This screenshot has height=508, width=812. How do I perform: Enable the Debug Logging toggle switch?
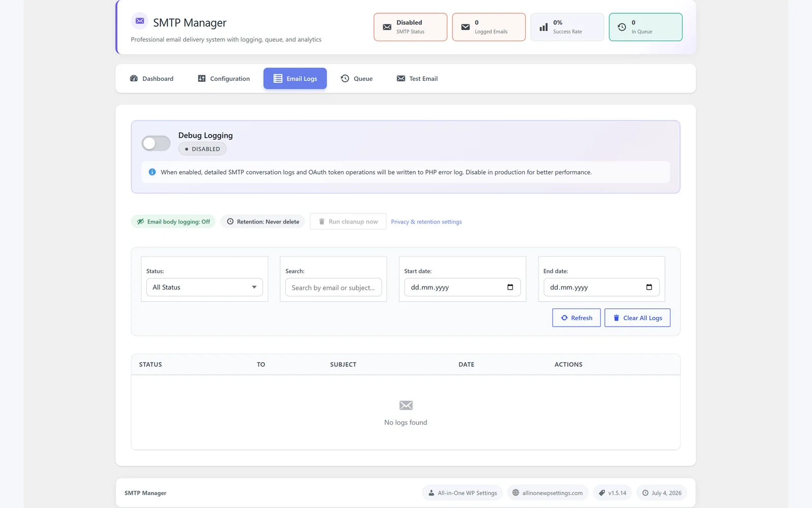pos(156,143)
